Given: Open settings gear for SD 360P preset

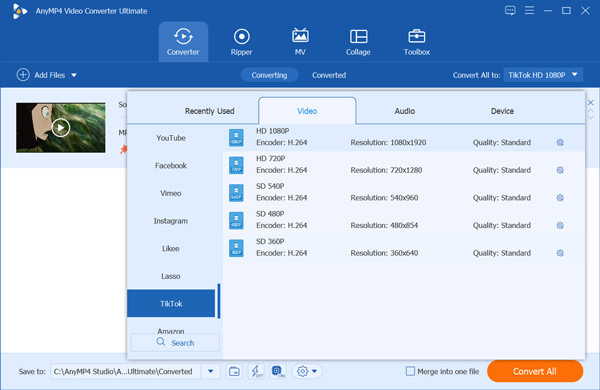Looking at the screenshot, I should [560, 253].
